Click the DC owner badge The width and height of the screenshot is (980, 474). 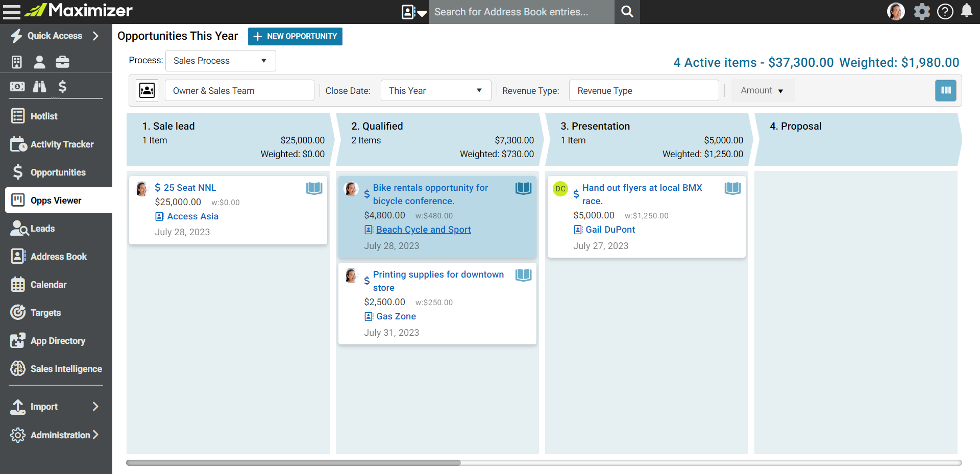560,189
